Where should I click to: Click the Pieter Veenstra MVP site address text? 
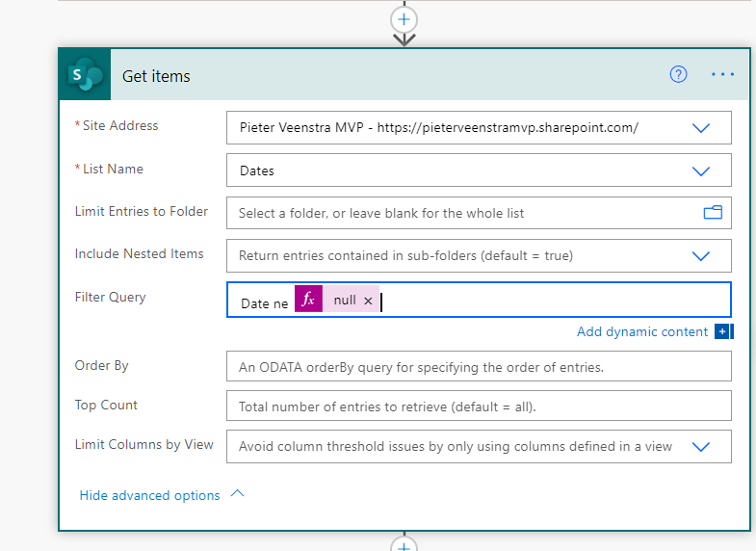pyautogui.click(x=439, y=127)
